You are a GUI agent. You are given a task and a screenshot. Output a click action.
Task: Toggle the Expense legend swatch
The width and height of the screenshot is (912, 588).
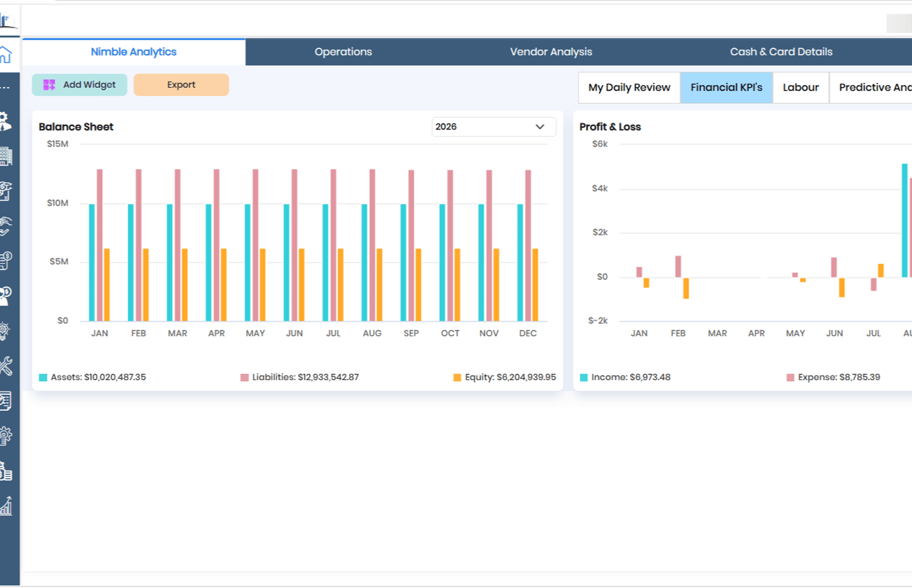click(x=791, y=378)
